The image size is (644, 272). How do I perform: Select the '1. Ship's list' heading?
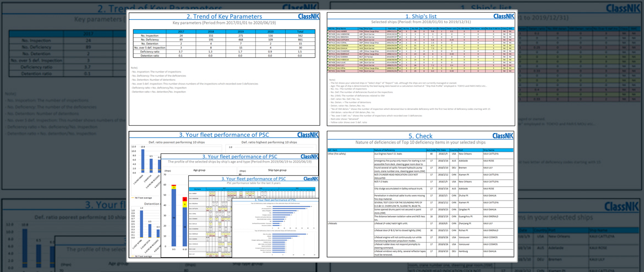pyautogui.click(x=421, y=16)
